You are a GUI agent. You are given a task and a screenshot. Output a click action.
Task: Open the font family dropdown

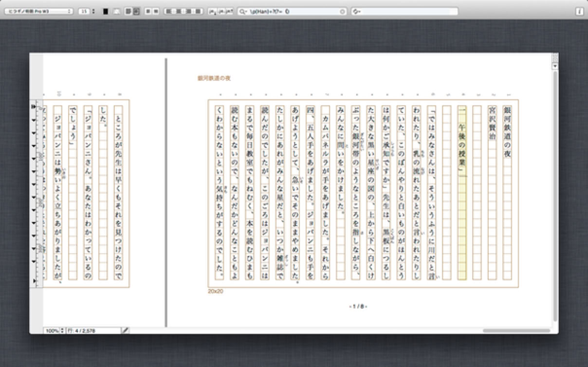pyautogui.click(x=38, y=11)
